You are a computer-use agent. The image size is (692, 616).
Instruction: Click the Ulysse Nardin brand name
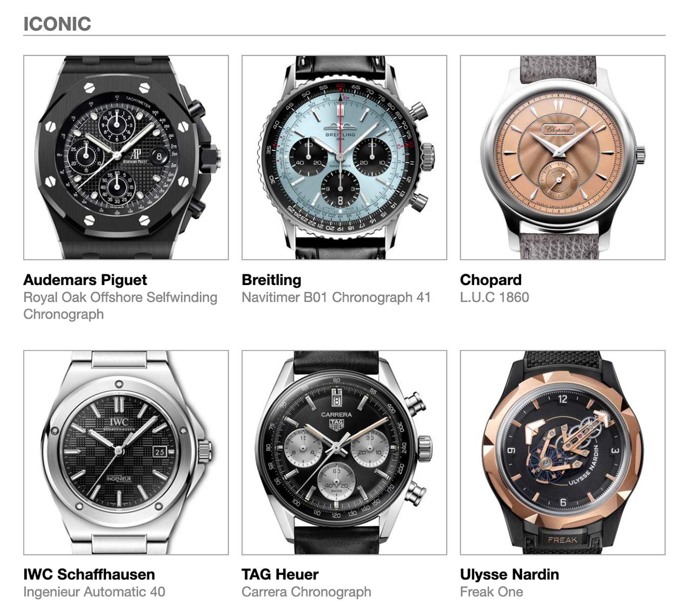coord(509,574)
